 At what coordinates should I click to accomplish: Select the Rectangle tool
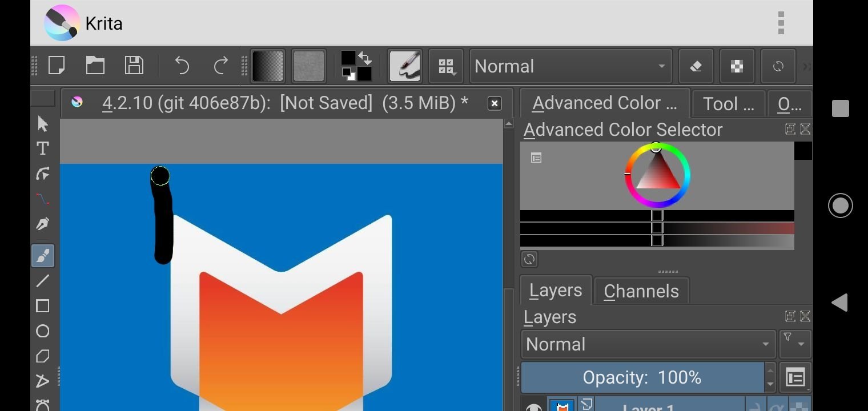[43, 306]
